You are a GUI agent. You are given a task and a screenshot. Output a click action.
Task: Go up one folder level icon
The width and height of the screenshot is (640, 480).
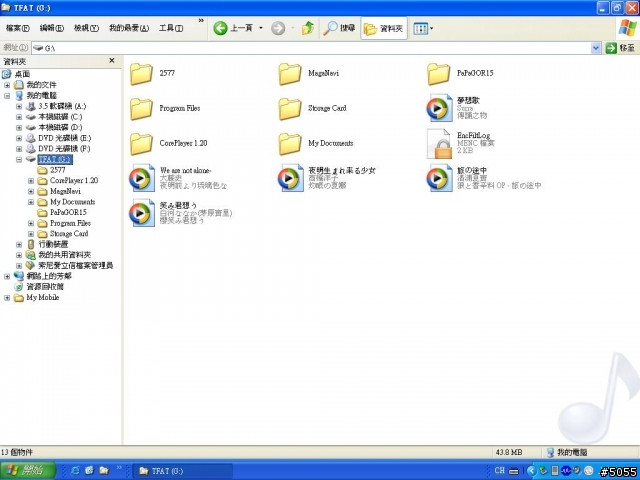coord(308,28)
